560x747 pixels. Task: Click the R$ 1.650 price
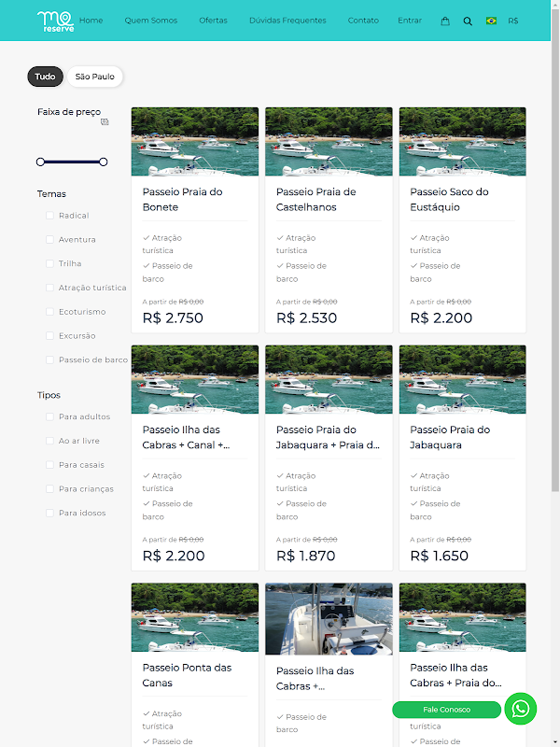point(439,556)
